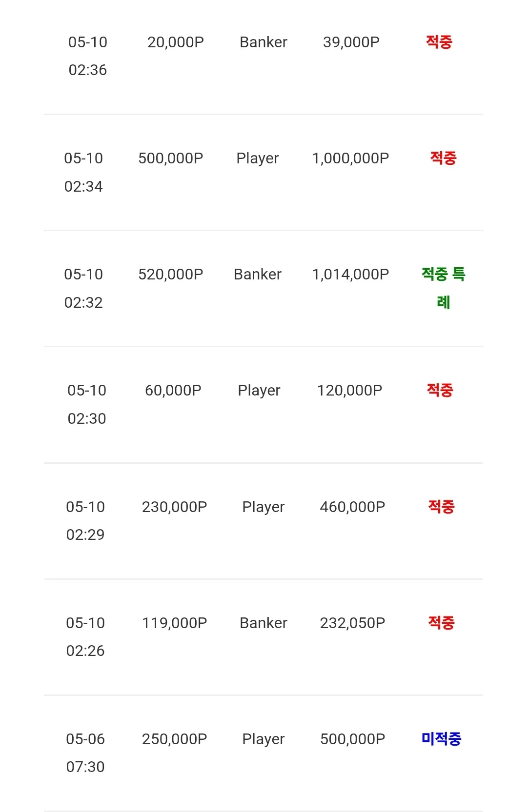Viewport: 527px width, 812px height.
Task: Click the red 적중 status at 02:36
Action: (439, 42)
